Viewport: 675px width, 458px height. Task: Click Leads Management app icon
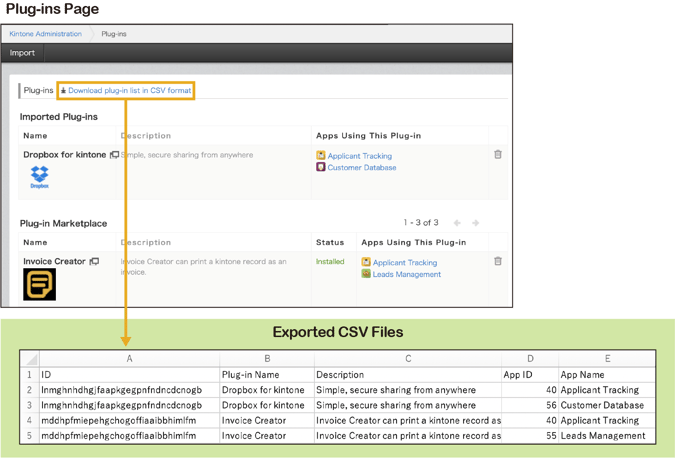click(366, 273)
